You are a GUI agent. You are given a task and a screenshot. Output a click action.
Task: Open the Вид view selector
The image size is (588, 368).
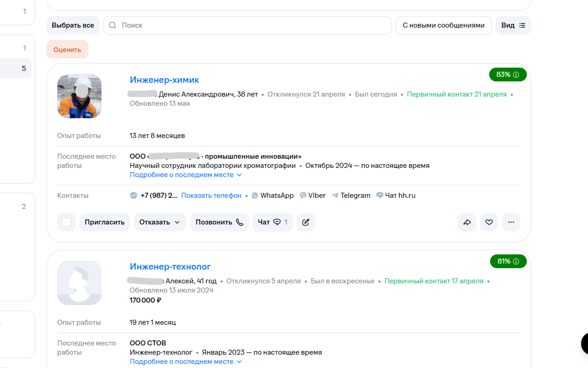[x=513, y=25]
